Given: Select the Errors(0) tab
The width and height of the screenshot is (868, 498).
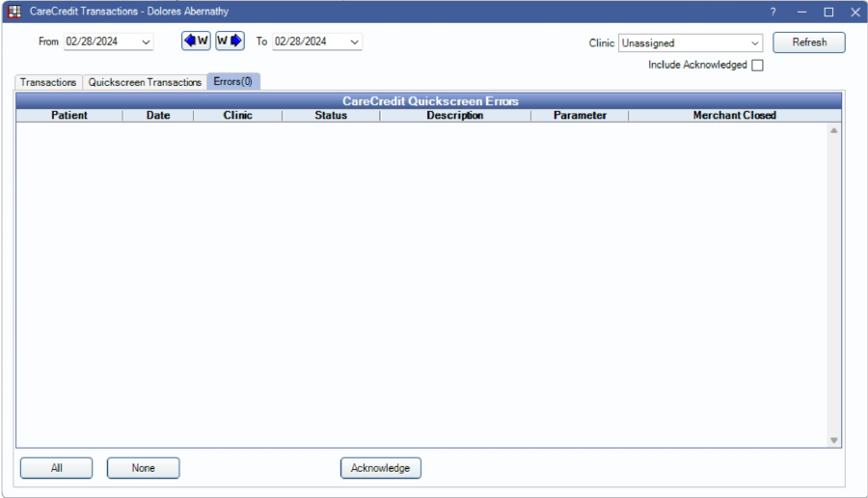Looking at the screenshot, I should [233, 81].
